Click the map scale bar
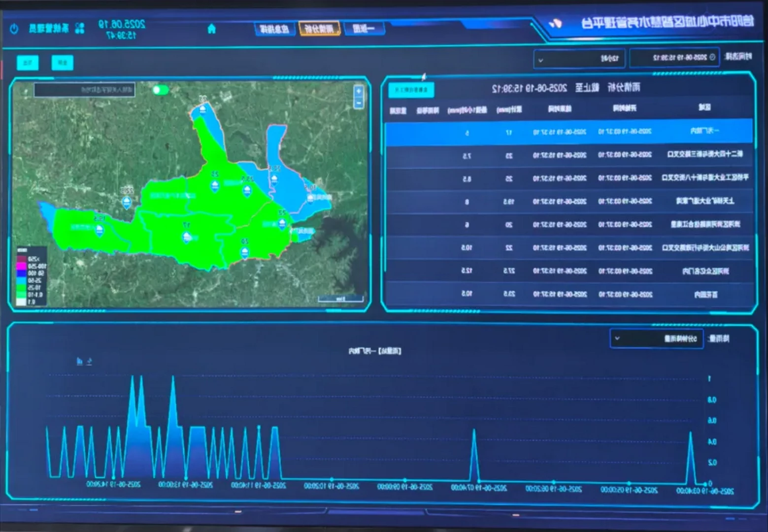The width and height of the screenshot is (768, 532). [x=340, y=299]
